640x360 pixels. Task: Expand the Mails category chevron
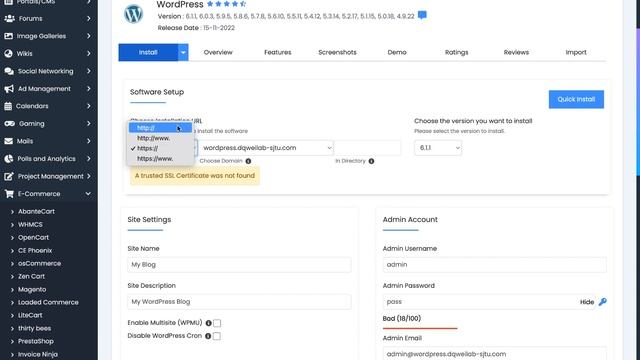pyautogui.click(x=89, y=141)
